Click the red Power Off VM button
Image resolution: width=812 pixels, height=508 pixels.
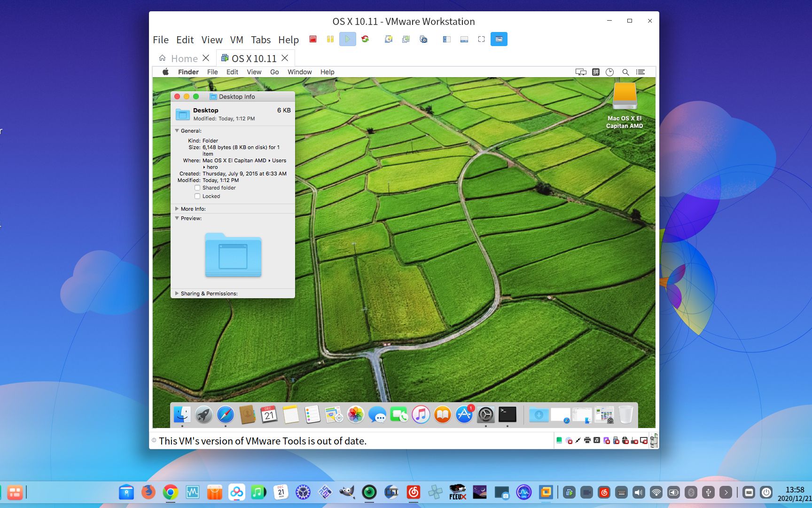tap(313, 39)
